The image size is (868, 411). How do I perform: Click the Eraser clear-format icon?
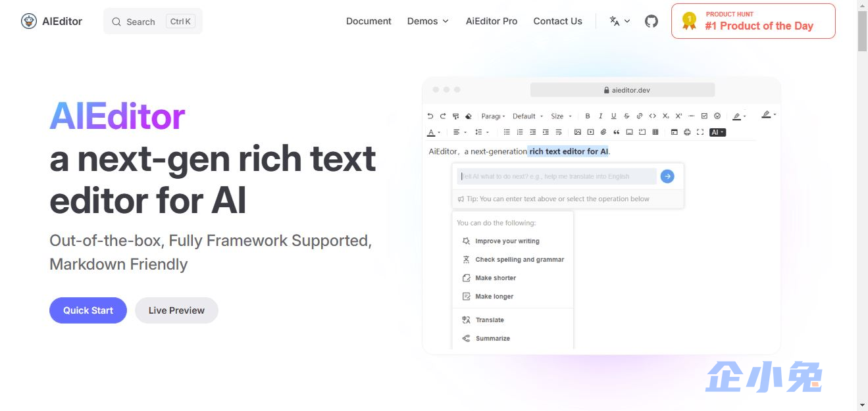(x=469, y=116)
